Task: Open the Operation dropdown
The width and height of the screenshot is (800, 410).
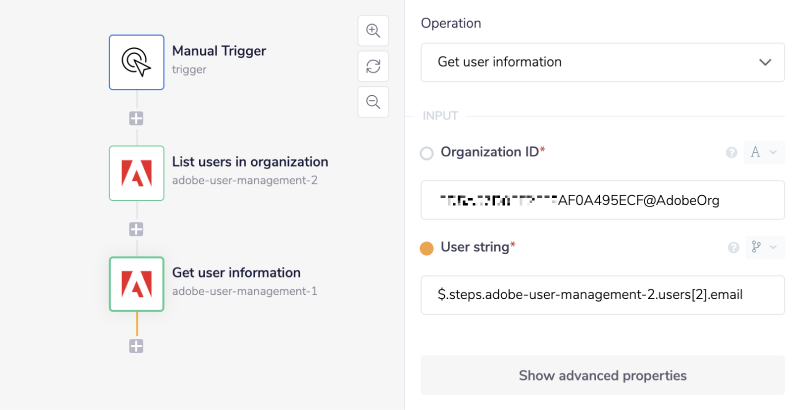Action: pos(603,62)
